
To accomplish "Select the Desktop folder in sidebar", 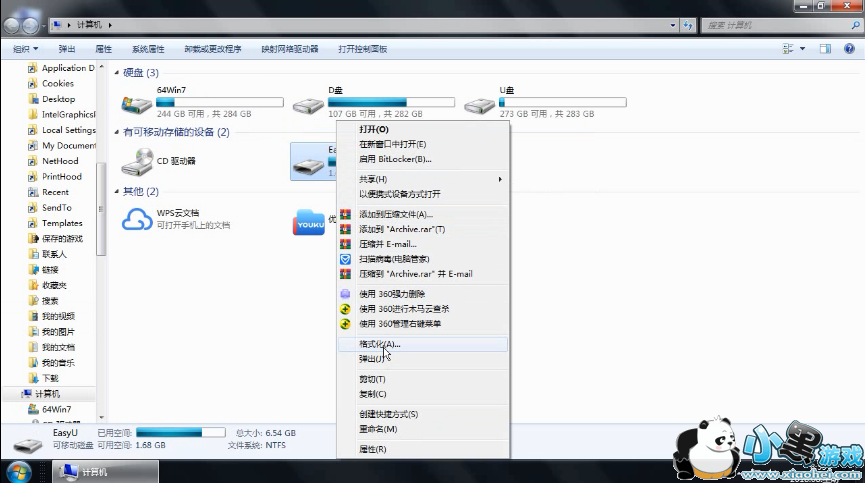I will tap(58, 99).
